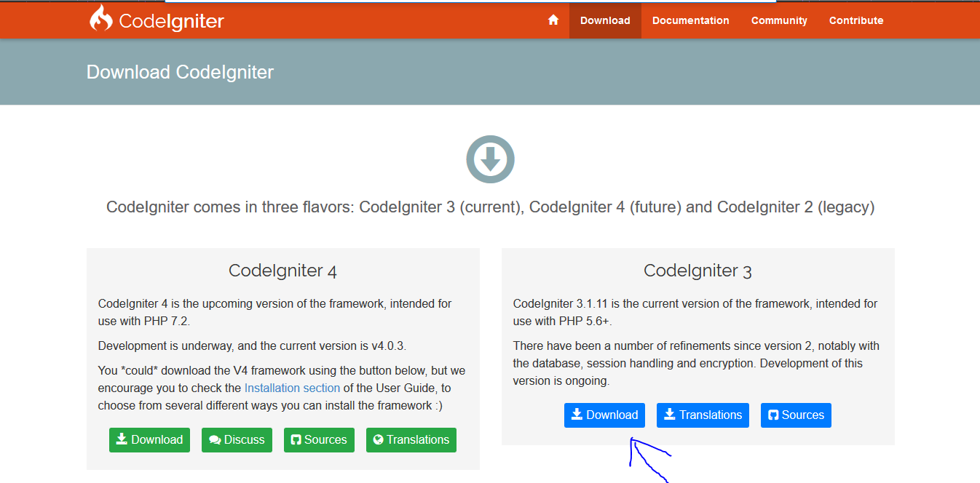Image resolution: width=980 pixels, height=483 pixels.
Task: Click the Download CodeIgniter page heading
Action: click(x=180, y=72)
